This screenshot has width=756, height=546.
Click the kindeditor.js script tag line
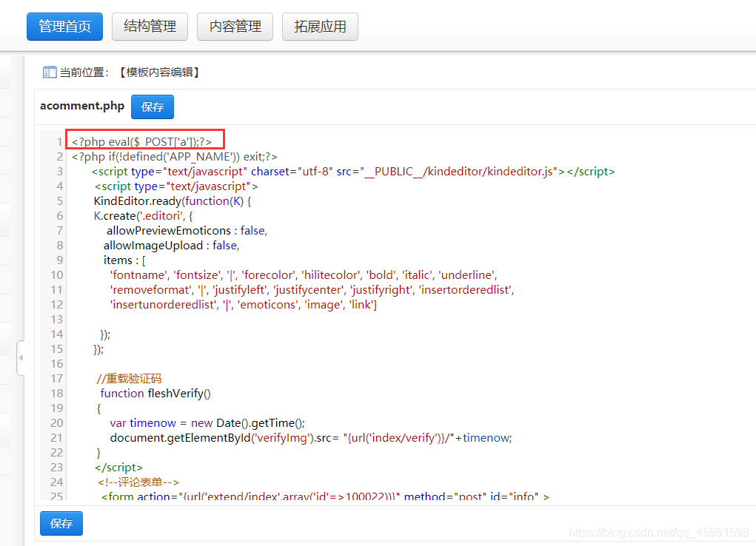(x=353, y=172)
